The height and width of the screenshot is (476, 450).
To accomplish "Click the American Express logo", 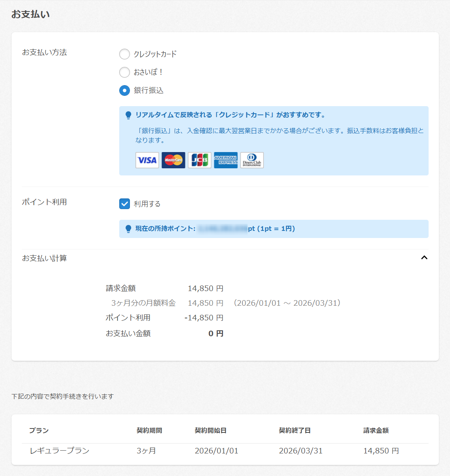I will tap(225, 160).
